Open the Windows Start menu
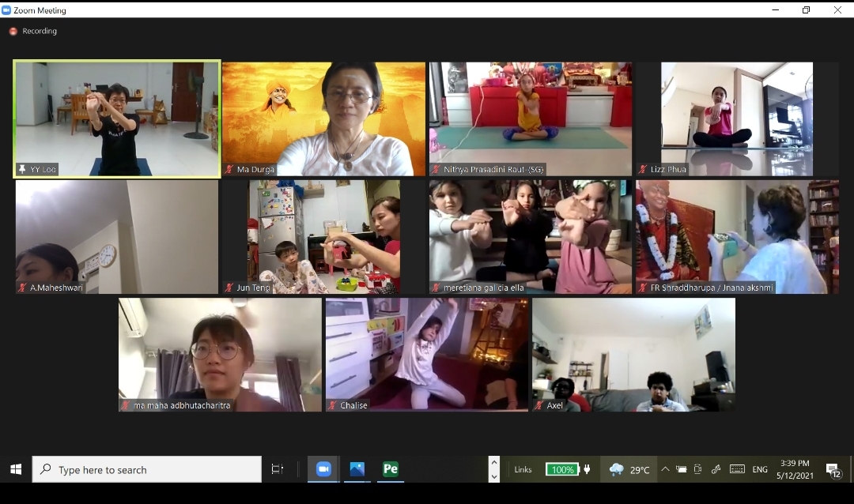854x504 pixels. coord(16,469)
